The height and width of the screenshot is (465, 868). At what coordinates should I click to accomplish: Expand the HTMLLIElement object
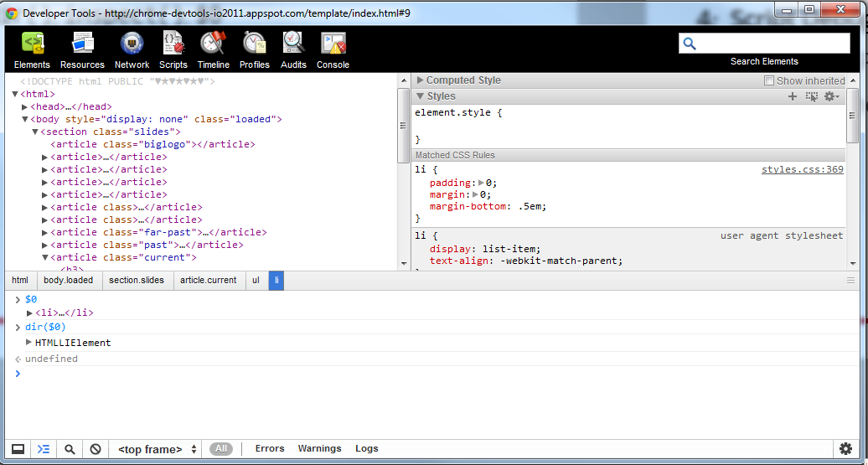[29, 342]
